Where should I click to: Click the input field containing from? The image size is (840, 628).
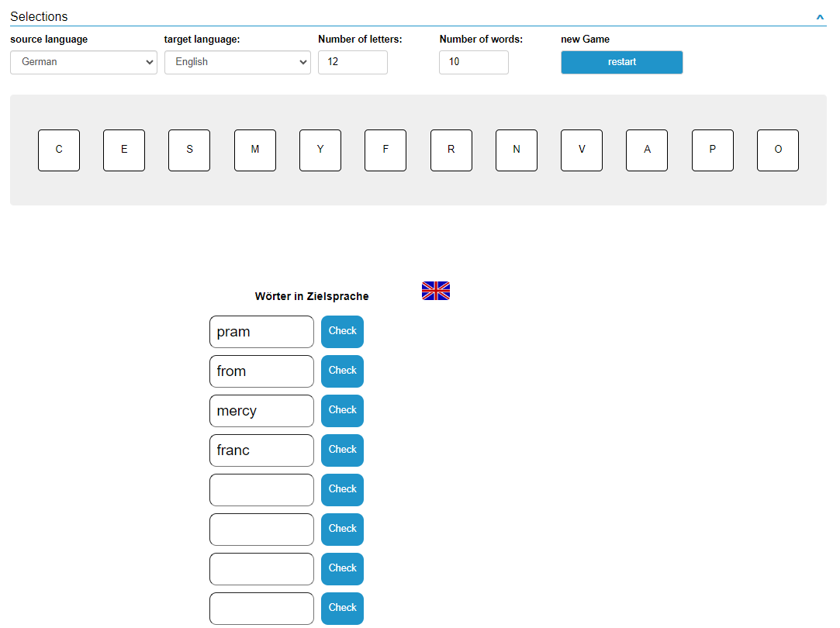tap(261, 371)
